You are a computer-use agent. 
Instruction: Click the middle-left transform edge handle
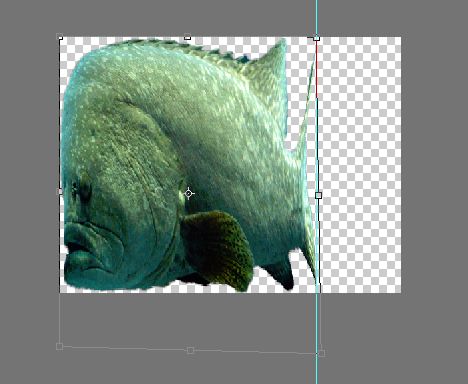pos(60,191)
